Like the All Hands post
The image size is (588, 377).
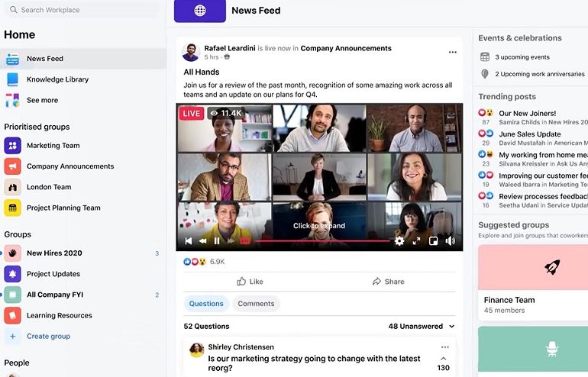pos(250,282)
